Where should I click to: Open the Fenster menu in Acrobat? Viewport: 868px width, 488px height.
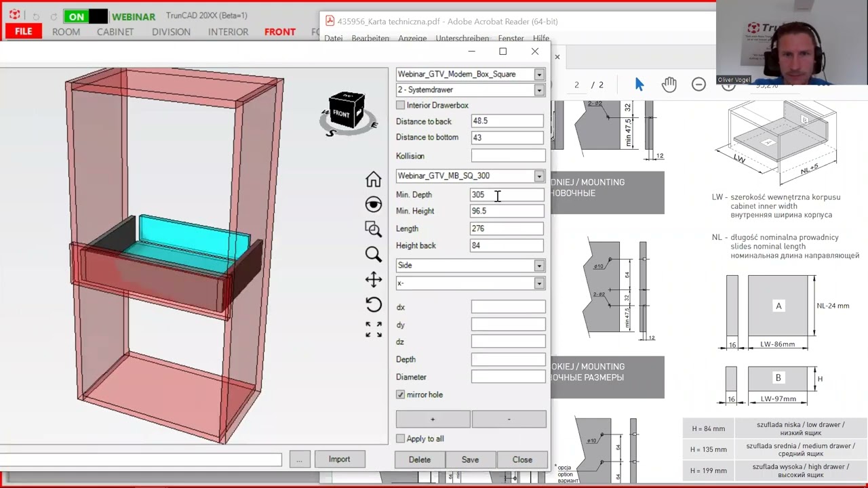511,39
